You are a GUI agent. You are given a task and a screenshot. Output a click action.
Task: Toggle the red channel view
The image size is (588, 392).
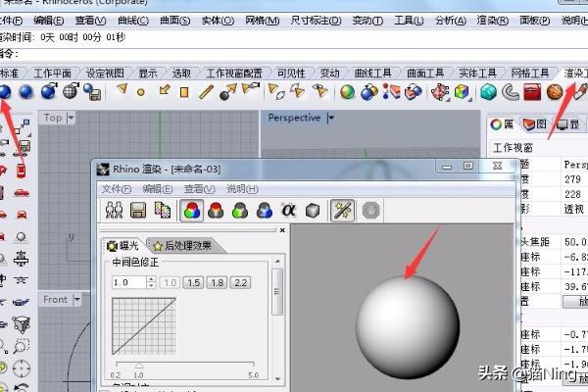(x=216, y=211)
